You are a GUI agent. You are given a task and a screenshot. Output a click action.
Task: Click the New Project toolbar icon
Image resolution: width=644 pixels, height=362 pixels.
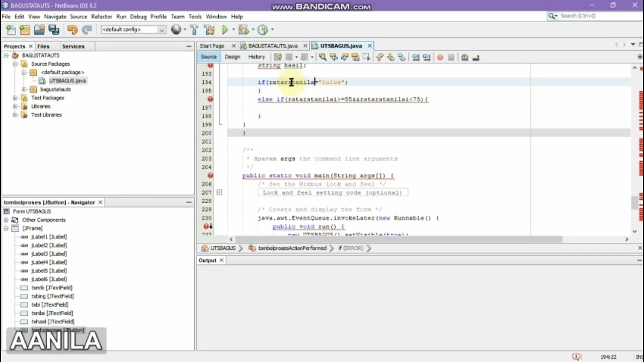coord(25,30)
